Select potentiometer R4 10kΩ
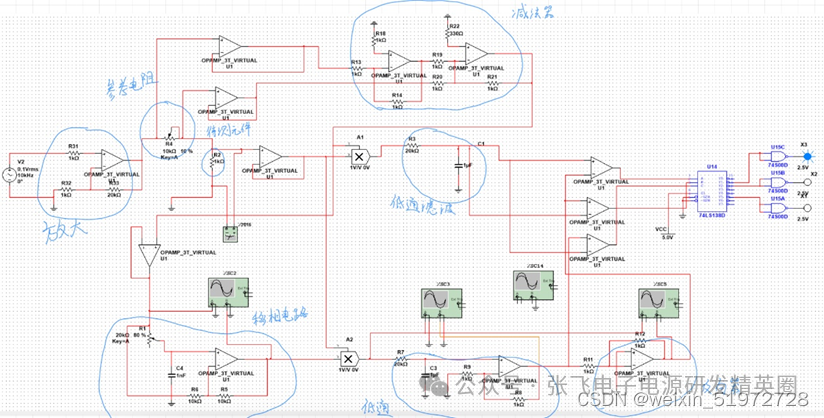824x418 pixels. (169, 136)
